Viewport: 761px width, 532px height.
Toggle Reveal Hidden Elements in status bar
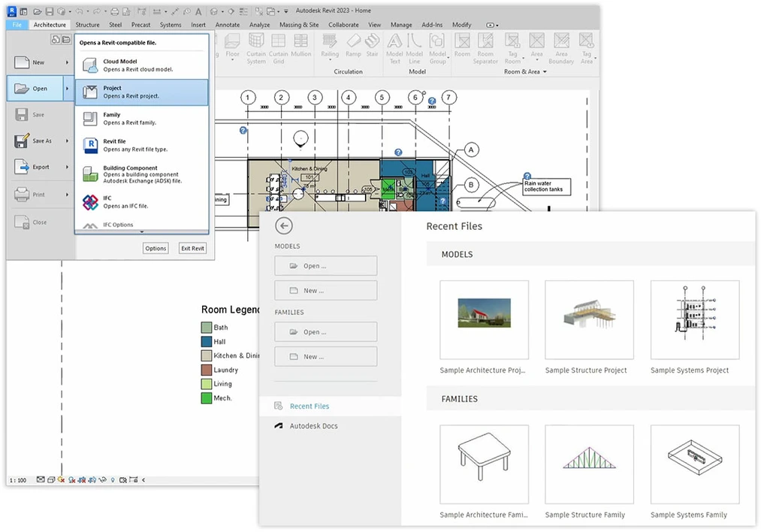[112, 479]
